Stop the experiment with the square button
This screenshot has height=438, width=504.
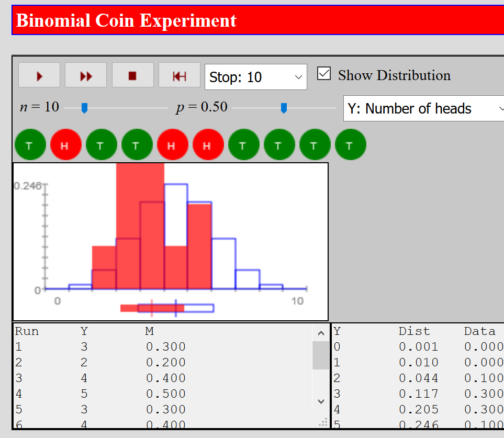point(133,75)
